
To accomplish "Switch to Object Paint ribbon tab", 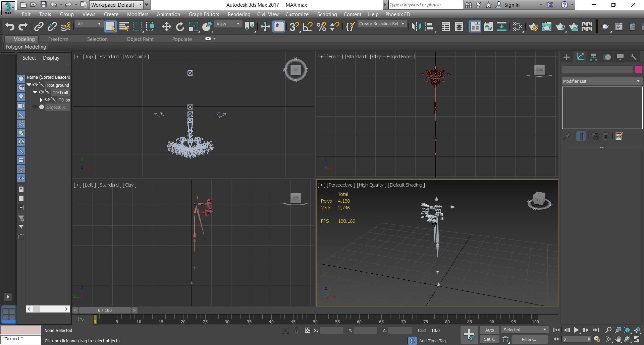I will (140, 39).
